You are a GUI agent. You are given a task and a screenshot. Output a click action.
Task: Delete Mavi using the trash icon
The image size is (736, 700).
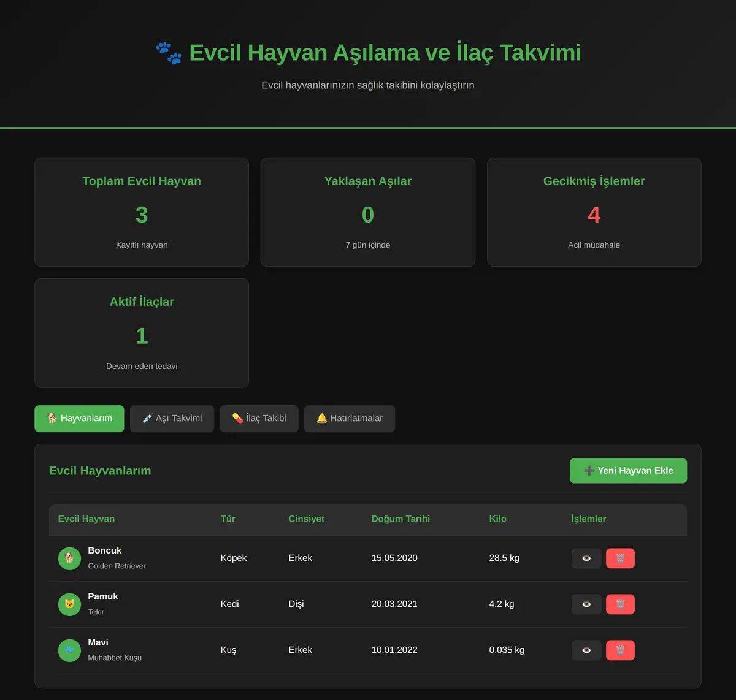click(x=620, y=650)
